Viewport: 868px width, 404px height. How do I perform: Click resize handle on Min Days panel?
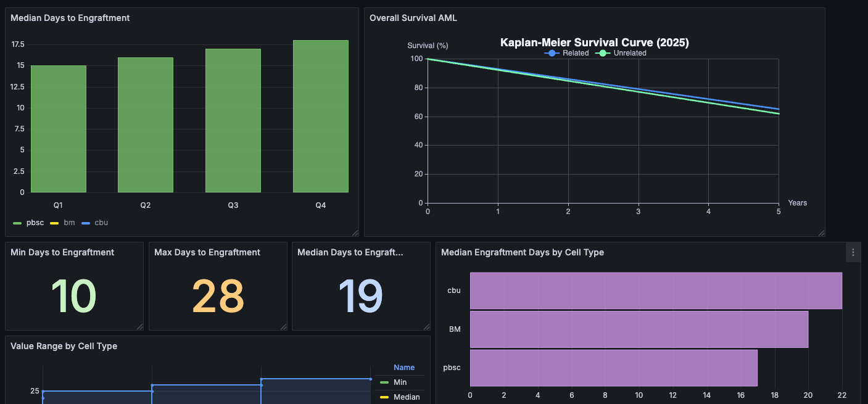[139, 326]
